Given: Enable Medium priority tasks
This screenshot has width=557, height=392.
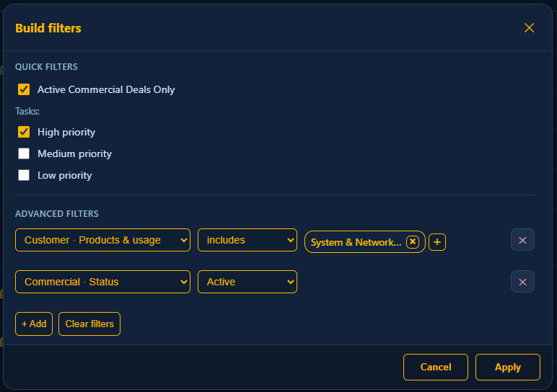Looking at the screenshot, I should point(24,153).
